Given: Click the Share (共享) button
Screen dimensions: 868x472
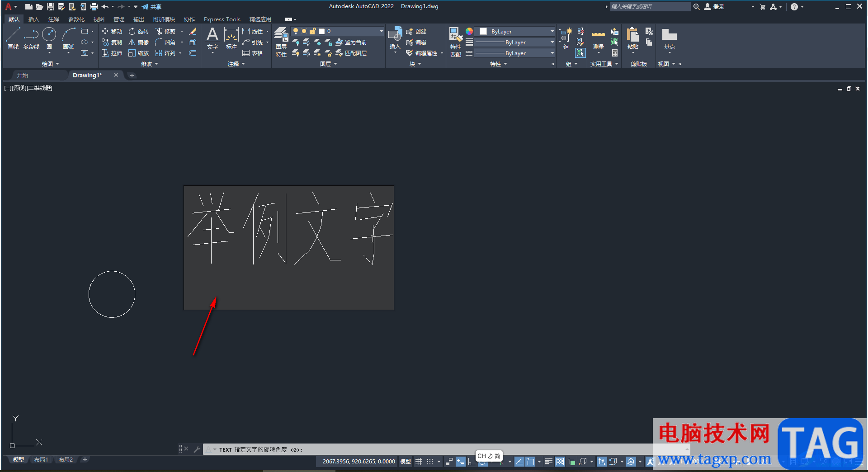Looking at the screenshot, I should coord(151,7).
